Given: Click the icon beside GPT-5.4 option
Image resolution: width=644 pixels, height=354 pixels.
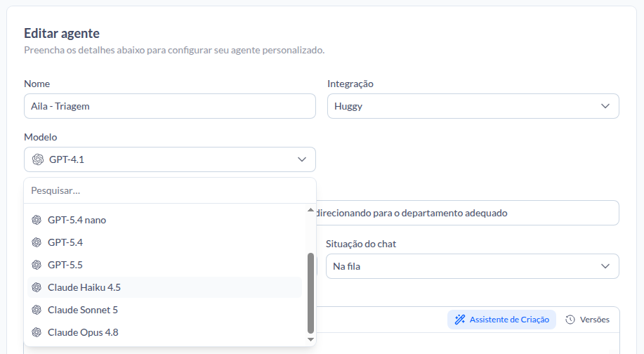Looking at the screenshot, I should pos(37,242).
